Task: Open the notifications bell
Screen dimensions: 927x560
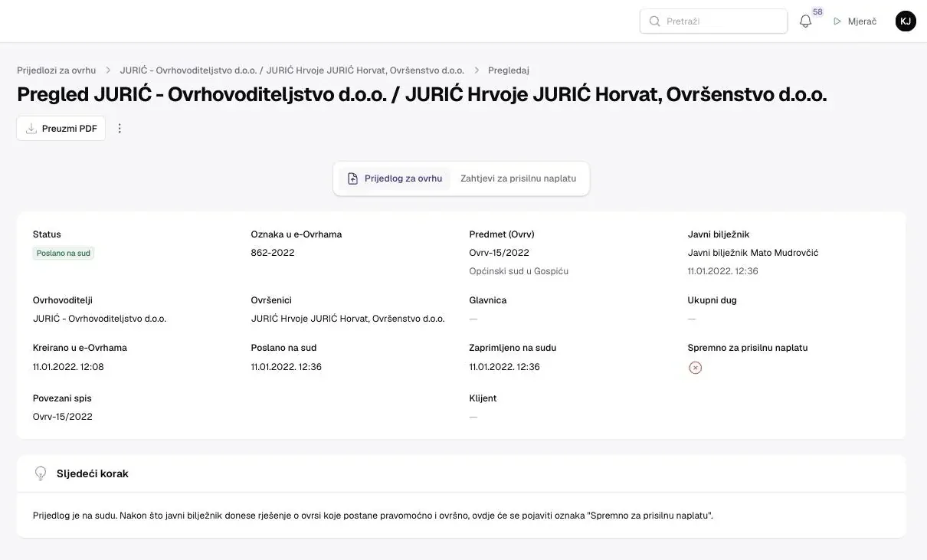Action: click(x=805, y=21)
